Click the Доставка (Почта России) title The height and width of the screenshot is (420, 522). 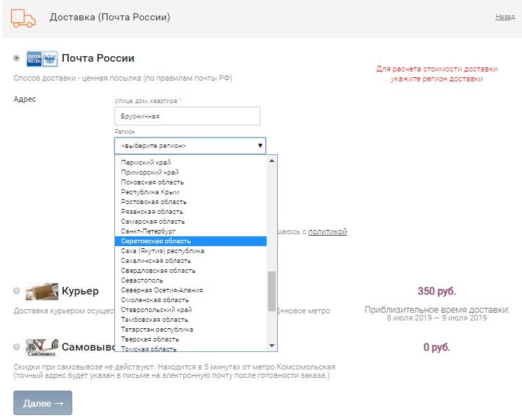pyautogui.click(x=110, y=18)
